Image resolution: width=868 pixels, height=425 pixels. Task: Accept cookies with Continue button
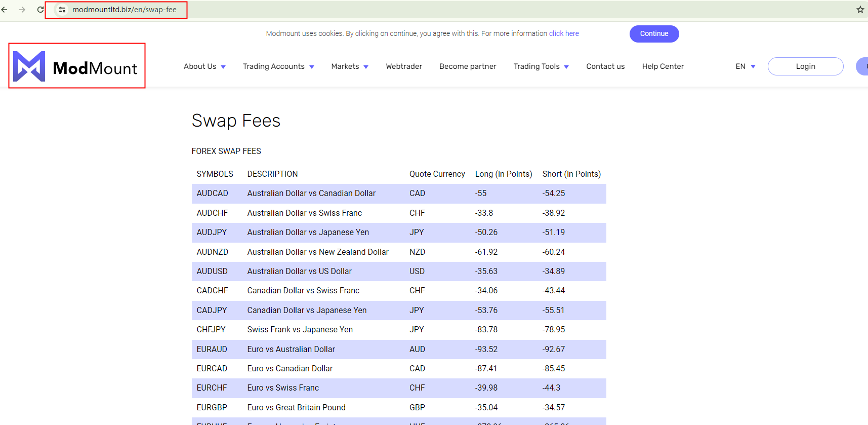point(654,34)
